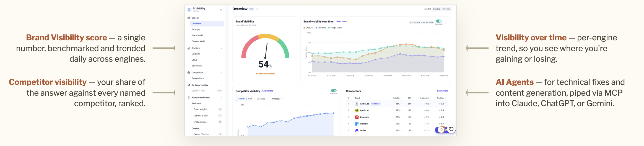
Task: Click the Needs improvement status text
Action: click(x=265, y=74)
